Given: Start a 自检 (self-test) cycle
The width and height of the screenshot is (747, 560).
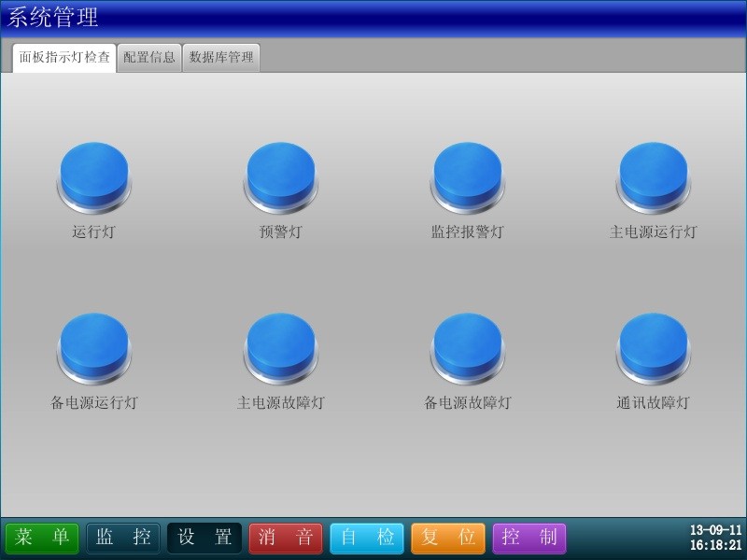Looking at the screenshot, I should 366,538.
